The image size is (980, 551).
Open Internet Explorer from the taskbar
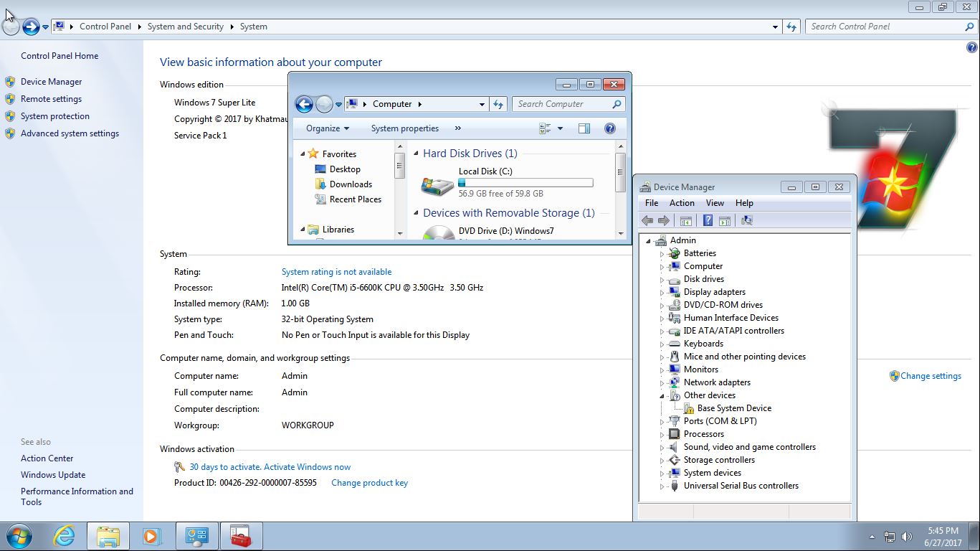pyautogui.click(x=65, y=536)
